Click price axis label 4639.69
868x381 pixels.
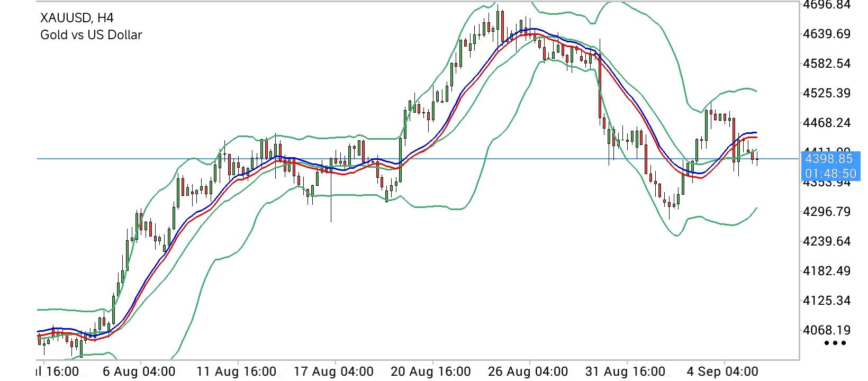coord(827,34)
